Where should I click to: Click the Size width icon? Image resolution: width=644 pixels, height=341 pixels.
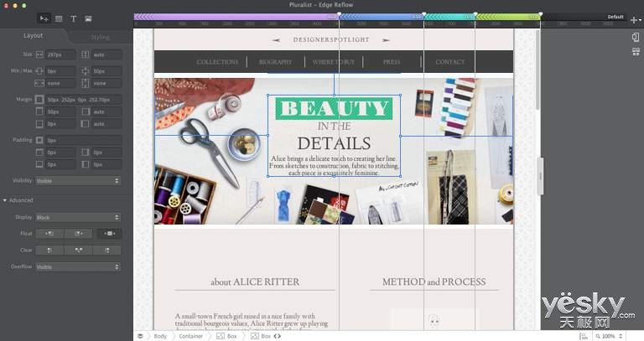pyautogui.click(x=39, y=54)
